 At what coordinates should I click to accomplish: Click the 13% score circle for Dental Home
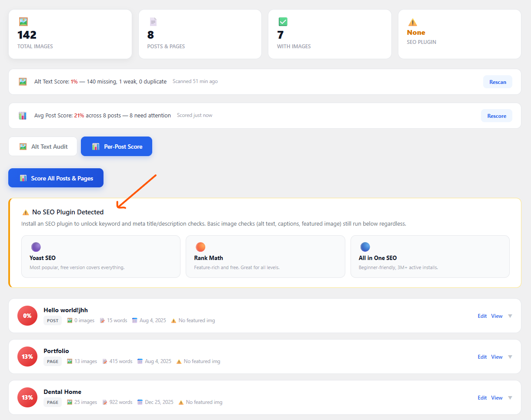[x=27, y=397]
